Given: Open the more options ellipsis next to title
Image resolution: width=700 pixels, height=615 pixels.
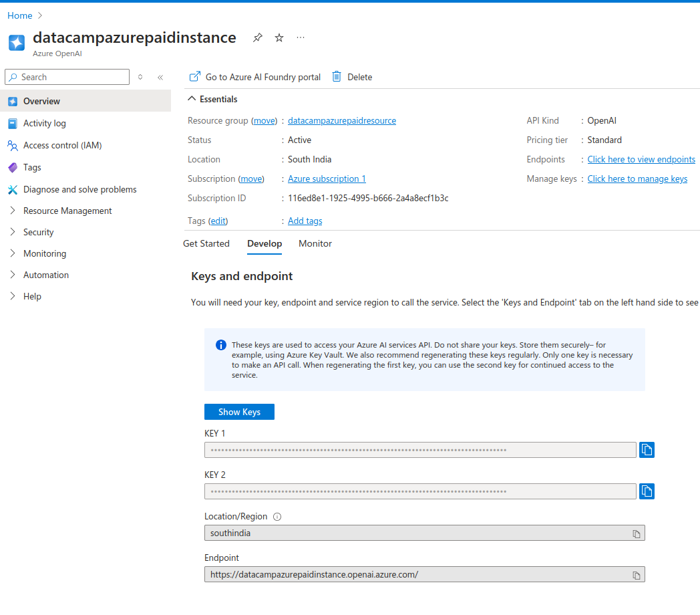Looking at the screenshot, I should tap(301, 37).
